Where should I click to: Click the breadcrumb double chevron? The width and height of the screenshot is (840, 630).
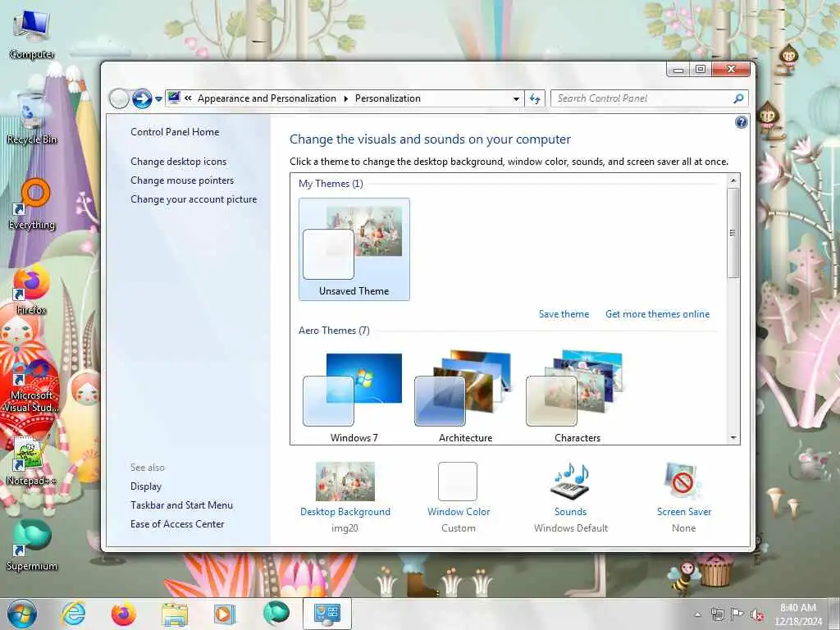188,98
